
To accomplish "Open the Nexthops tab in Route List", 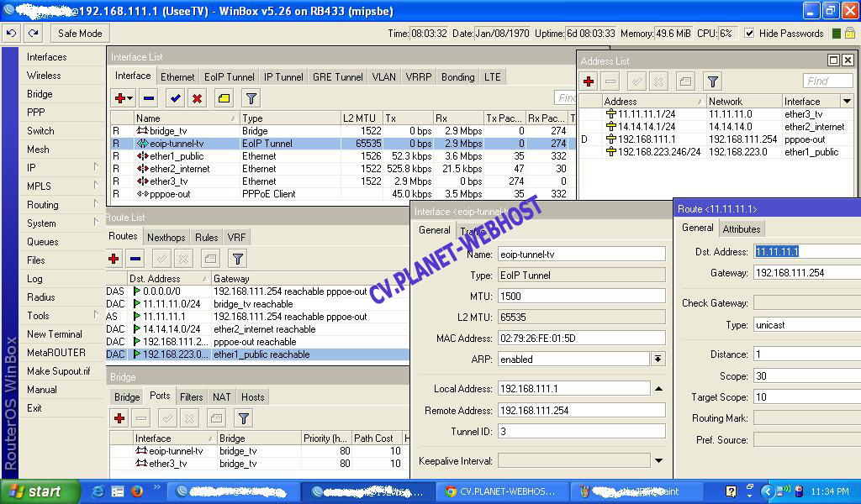I will (x=166, y=238).
